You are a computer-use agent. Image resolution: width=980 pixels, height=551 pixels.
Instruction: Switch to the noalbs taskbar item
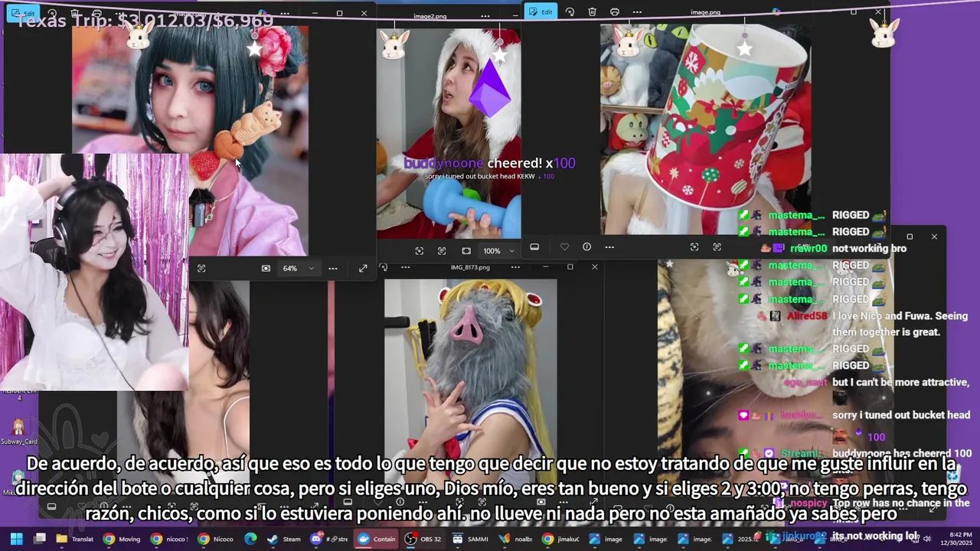point(516,539)
